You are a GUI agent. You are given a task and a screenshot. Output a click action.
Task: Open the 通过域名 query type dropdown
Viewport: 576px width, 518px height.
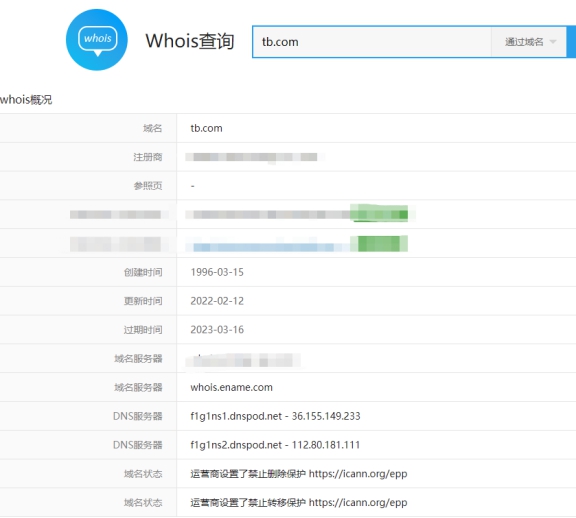coord(529,42)
